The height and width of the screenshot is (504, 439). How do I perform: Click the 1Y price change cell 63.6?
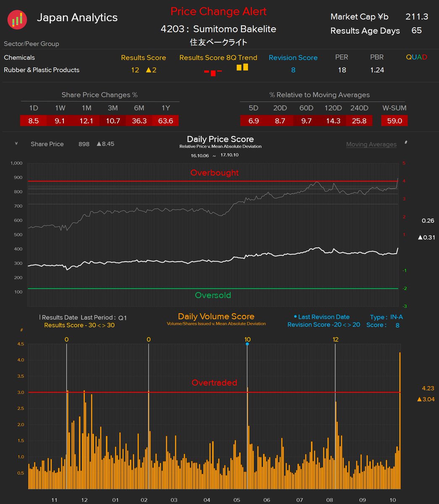[x=166, y=121]
